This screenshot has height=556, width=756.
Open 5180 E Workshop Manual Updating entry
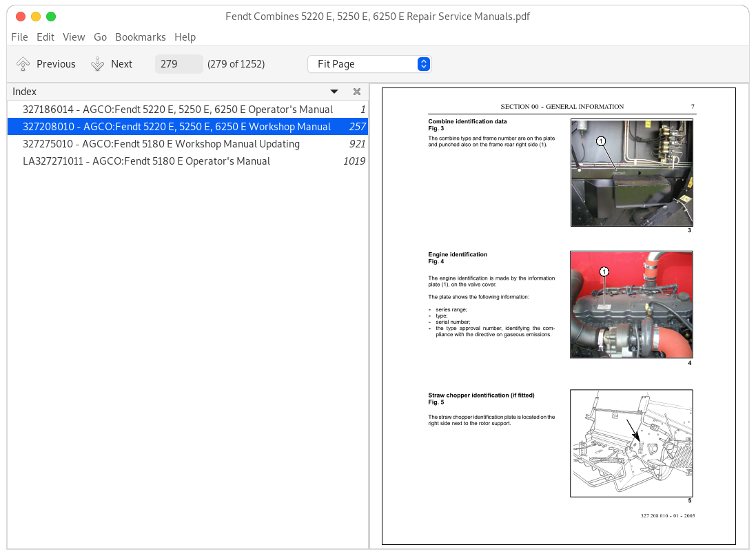tap(161, 144)
